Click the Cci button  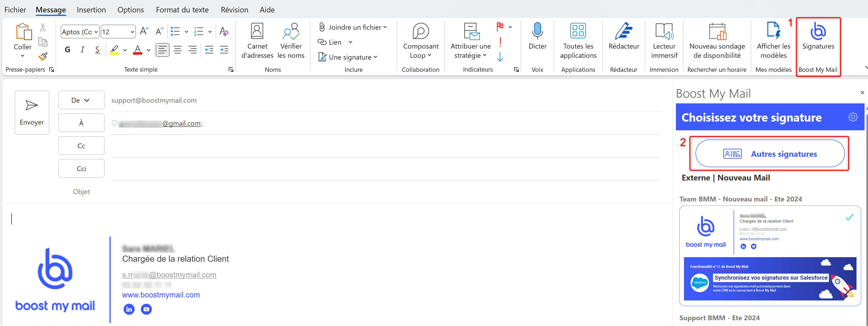(81, 169)
